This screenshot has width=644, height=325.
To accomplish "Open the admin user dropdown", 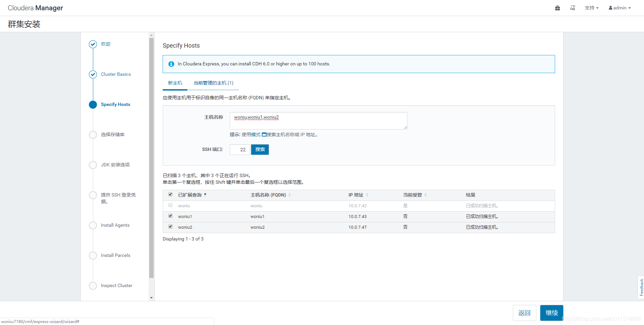I will point(620,8).
